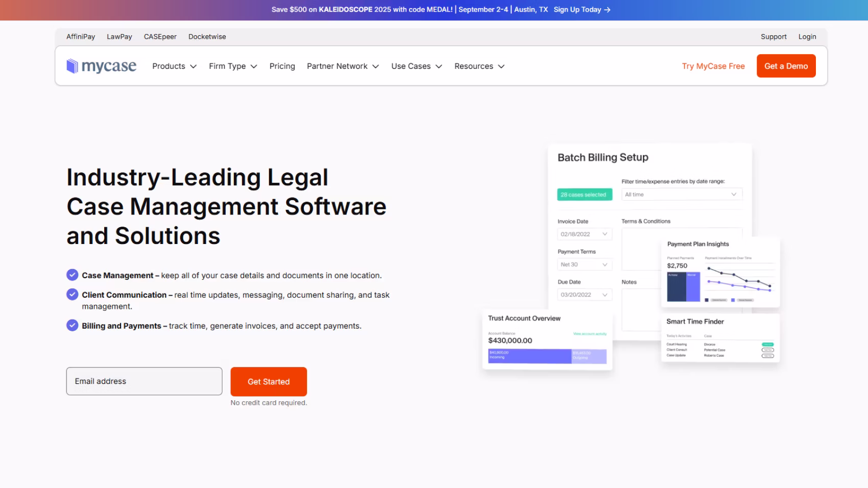868x488 pixels.
Task: Click the Get a Demo button
Action: pos(786,66)
